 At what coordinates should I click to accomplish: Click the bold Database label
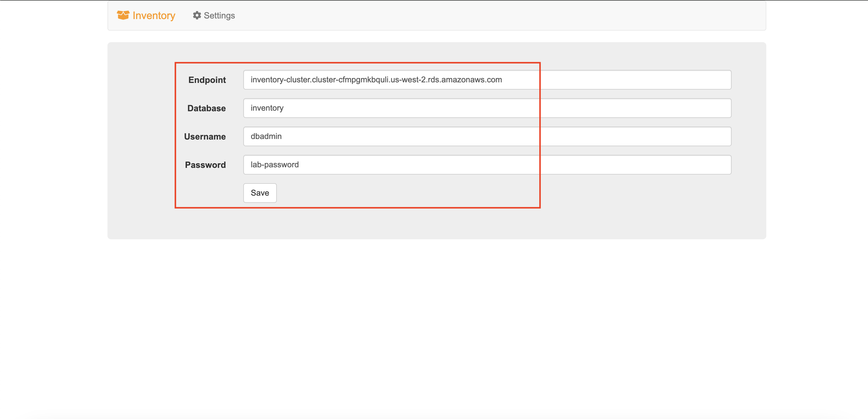(206, 108)
